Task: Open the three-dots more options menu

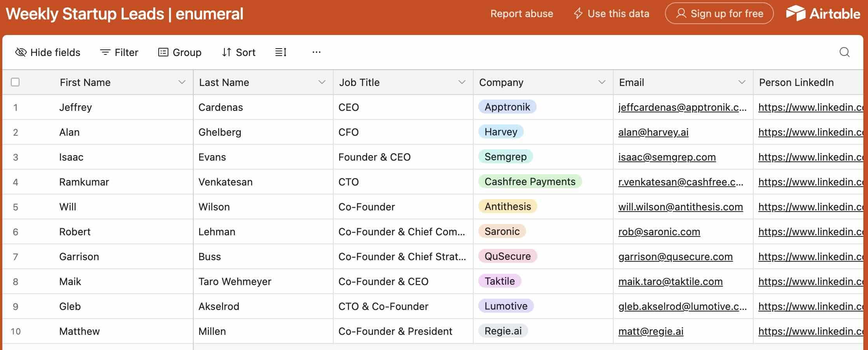Action: [x=317, y=52]
